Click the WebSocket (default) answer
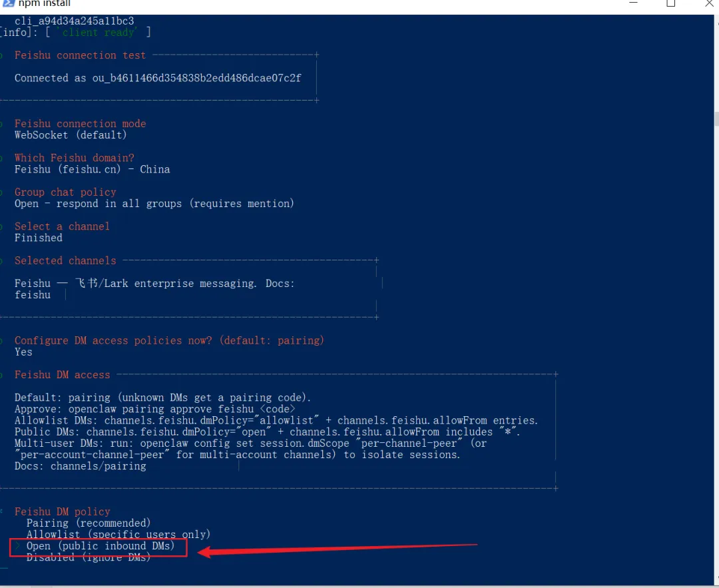The height and width of the screenshot is (588, 719). 71,135
